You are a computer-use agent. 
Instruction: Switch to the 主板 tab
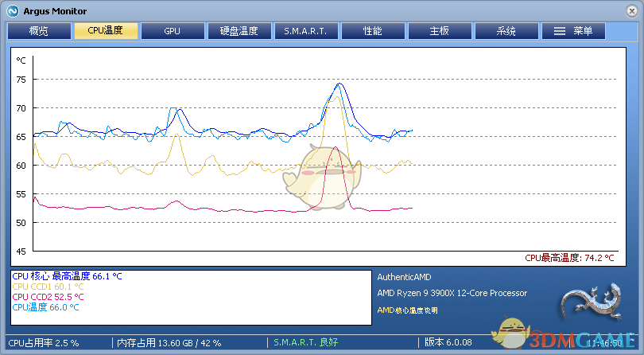pos(440,31)
